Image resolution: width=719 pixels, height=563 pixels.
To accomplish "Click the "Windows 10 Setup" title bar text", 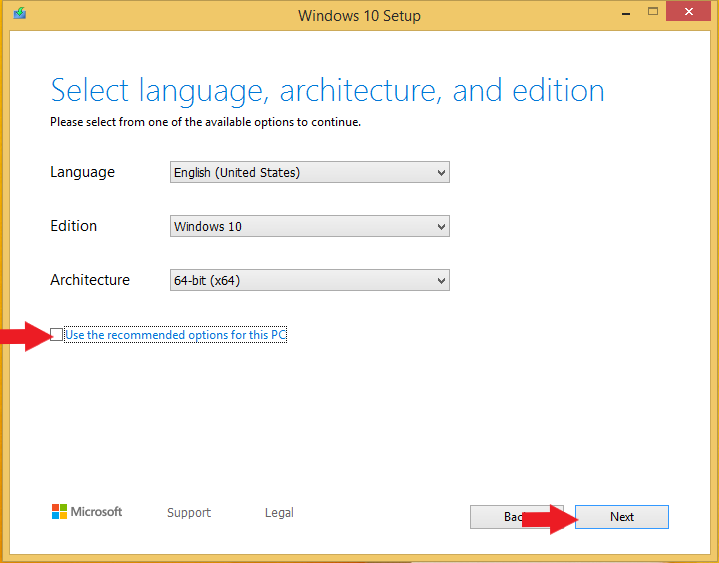I will [359, 16].
